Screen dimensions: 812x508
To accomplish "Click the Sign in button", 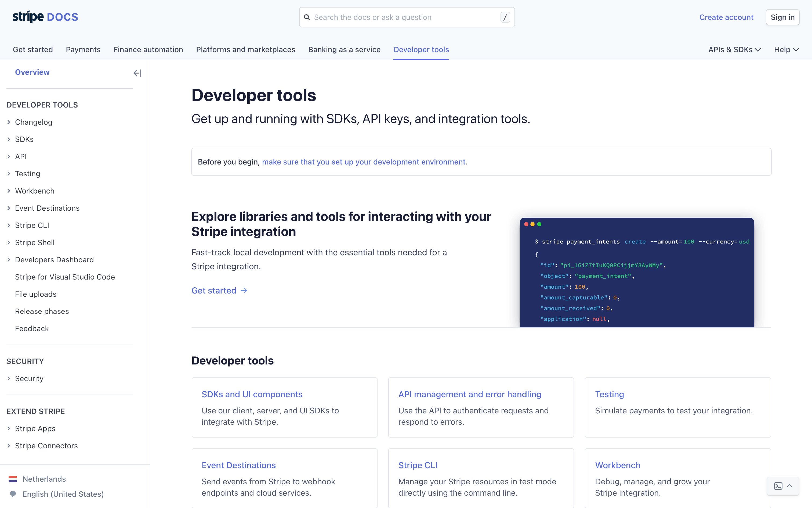I will [x=782, y=17].
